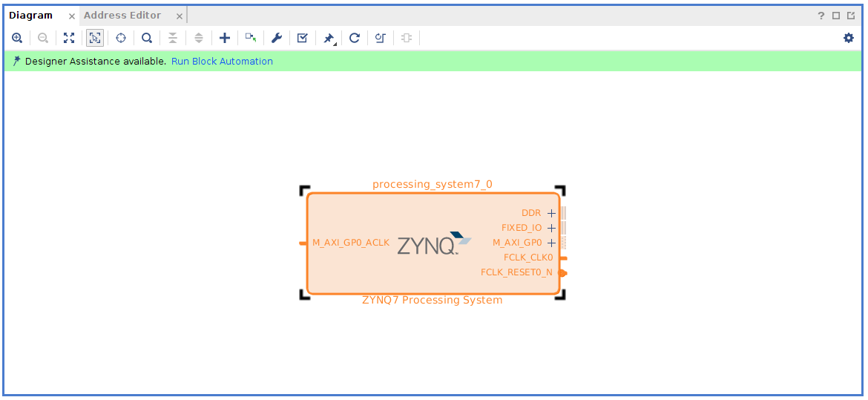The width and height of the screenshot is (868, 400).
Task: Expand the M_AXI_GP0 interface port
Action: [x=550, y=243]
